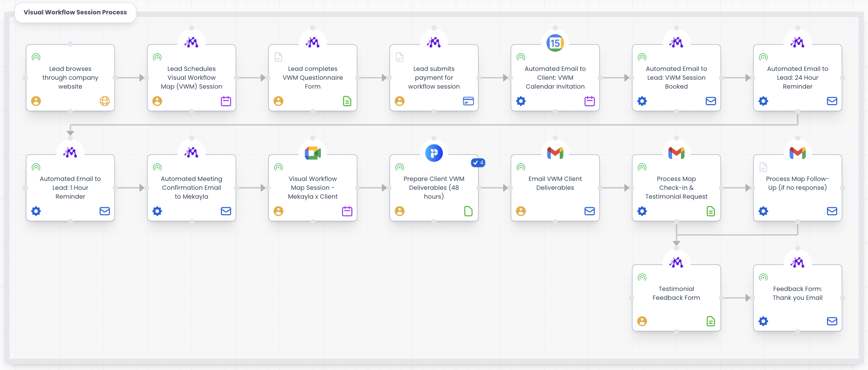Image resolution: width=868 pixels, height=370 pixels.
Task: Click the green form icon on VWM Questionnaire Form node
Action: pos(347,101)
